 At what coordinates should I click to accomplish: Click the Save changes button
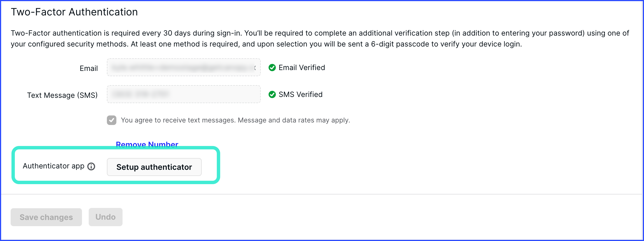tap(46, 217)
